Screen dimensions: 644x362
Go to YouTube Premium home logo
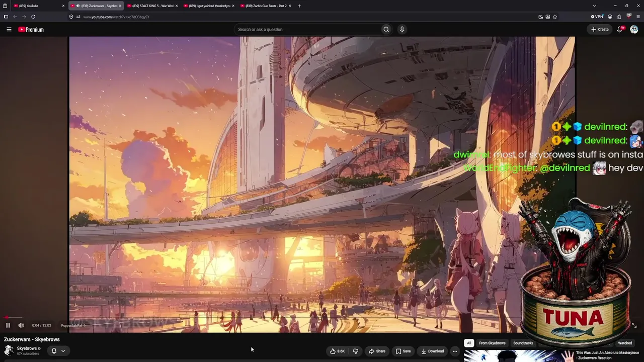(31, 29)
